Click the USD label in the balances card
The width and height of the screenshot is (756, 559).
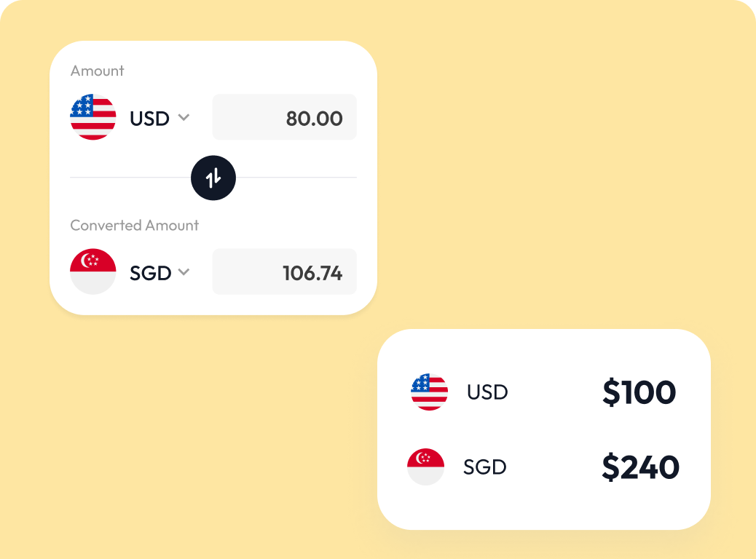click(x=487, y=392)
